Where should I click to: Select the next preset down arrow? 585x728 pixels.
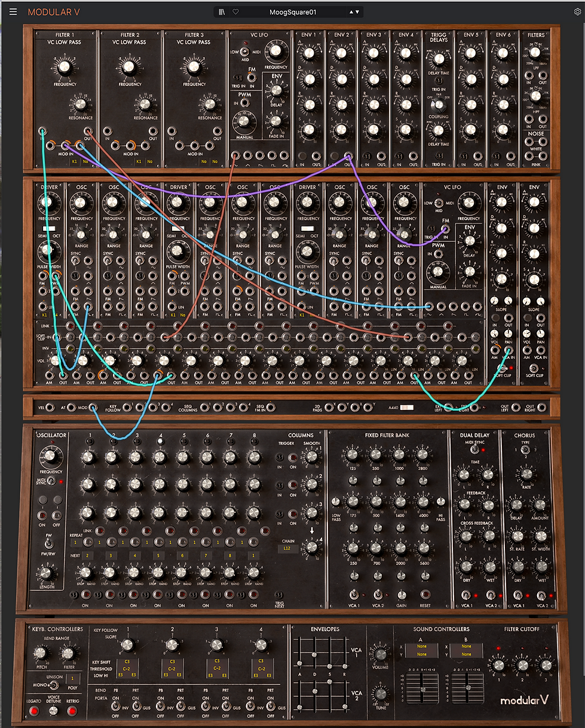357,11
